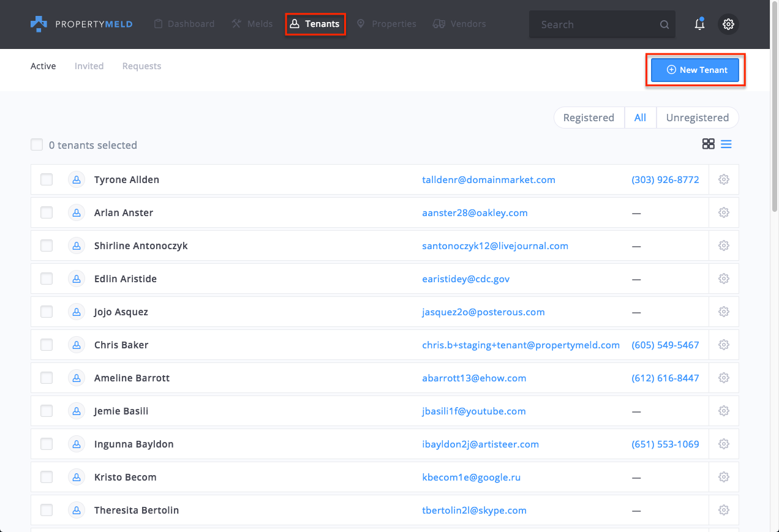
Task: Open the settings gear in top bar
Action: click(x=728, y=24)
